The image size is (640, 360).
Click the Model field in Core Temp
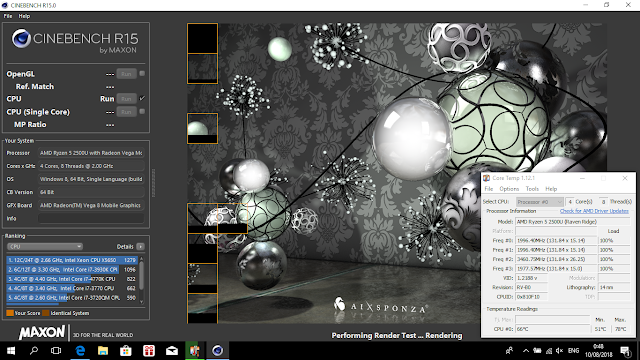(572, 222)
